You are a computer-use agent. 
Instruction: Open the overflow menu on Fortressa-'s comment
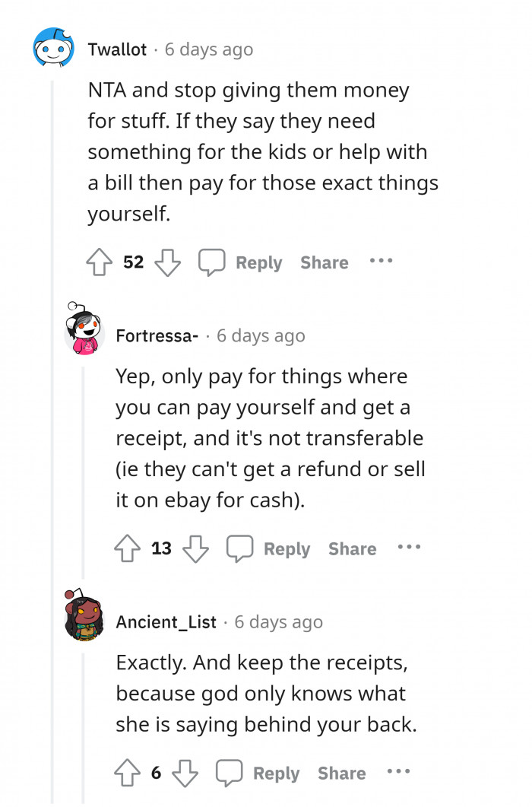(x=410, y=548)
